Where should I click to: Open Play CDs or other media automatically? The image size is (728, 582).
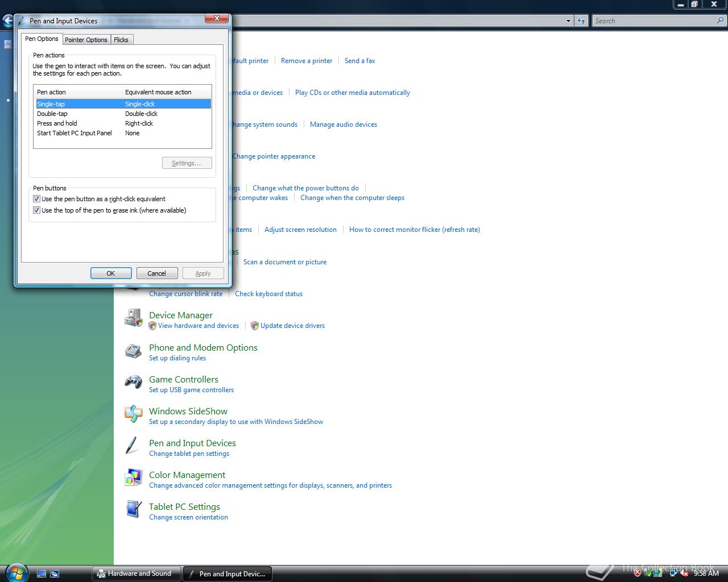tap(353, 93)
